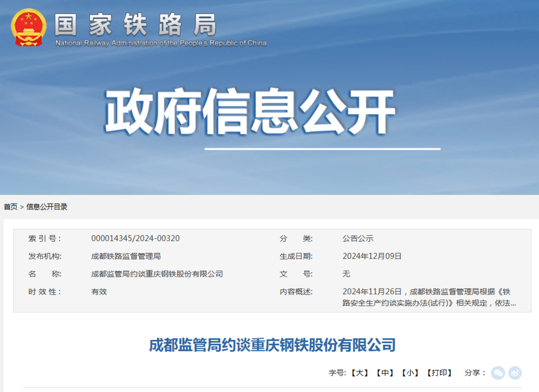The image size is (539, 392).
Task: Click the 发布机构 label
Action: coord(45,256)
